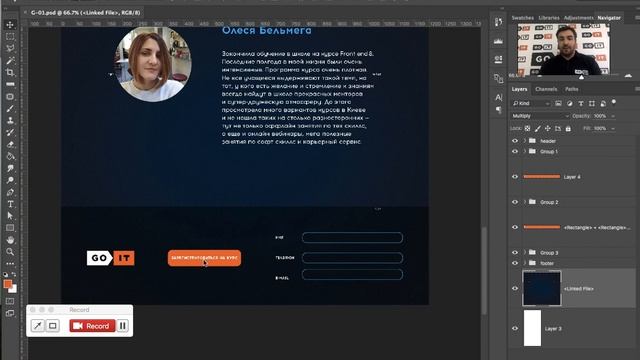Viewport: 640px width, 360px height.
Task: Hide Group 3 visibility eye
Action: point(515,253)
